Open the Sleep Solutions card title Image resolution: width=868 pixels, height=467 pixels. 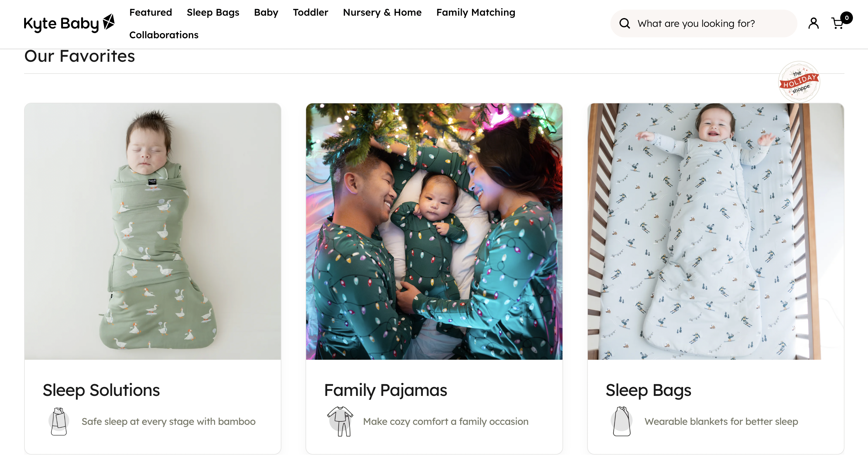101,390
